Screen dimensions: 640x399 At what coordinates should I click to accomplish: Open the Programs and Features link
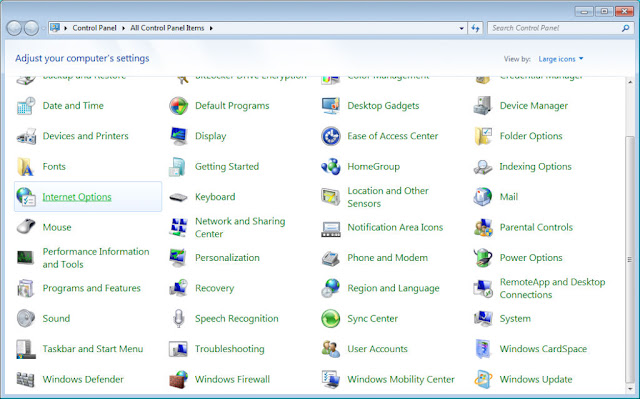coord(91,288)
